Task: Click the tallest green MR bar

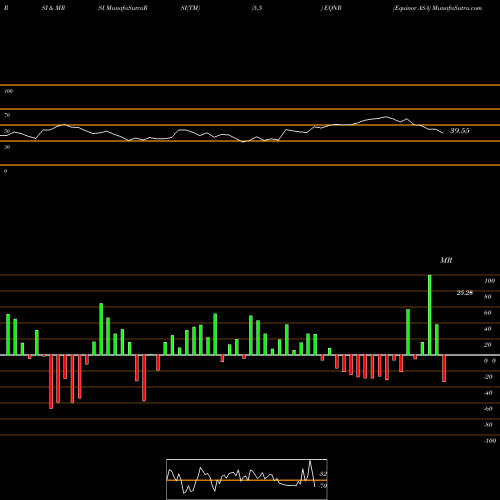Action: coord(429,315)
